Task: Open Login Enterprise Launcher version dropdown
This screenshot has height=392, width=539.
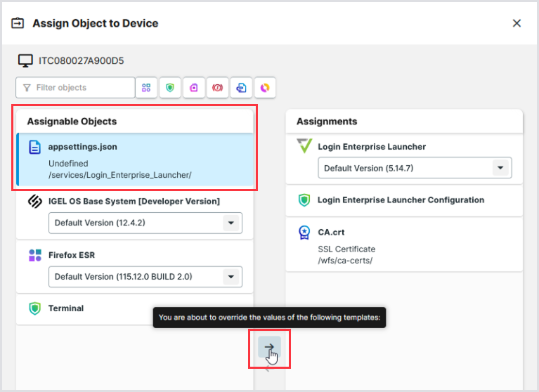Action: (x=500, y=169)
